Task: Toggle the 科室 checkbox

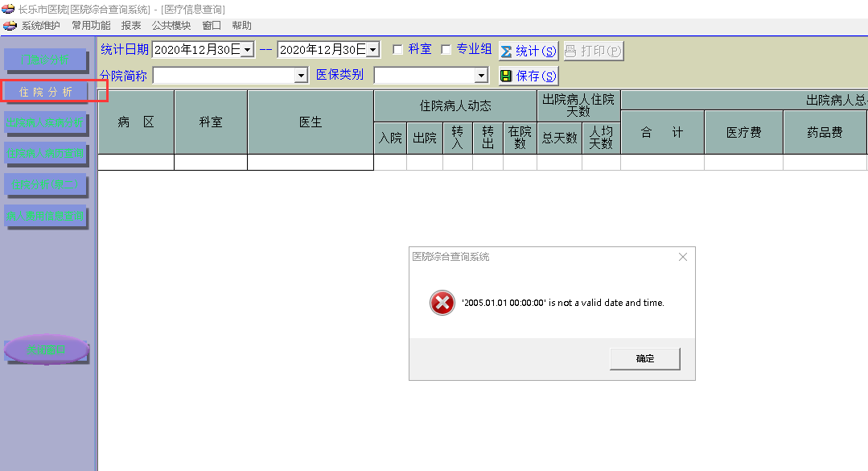Action: (x=397, y=50)
